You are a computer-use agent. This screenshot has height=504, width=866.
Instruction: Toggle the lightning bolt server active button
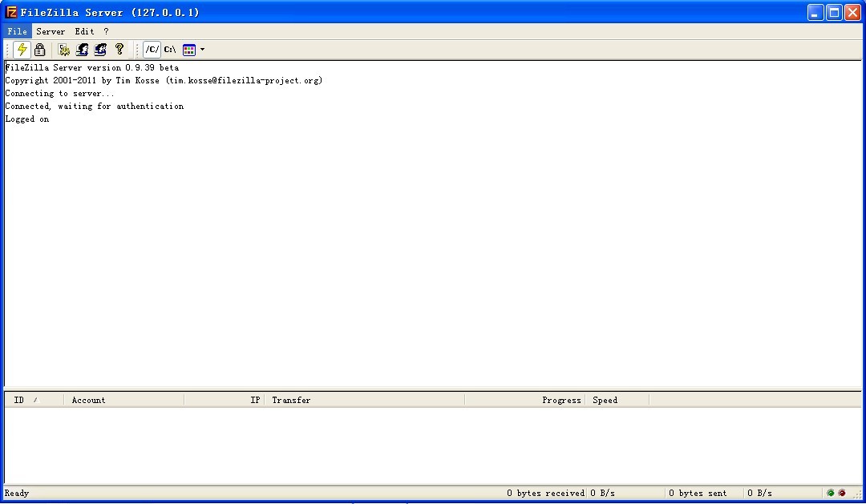click(22, 50)
